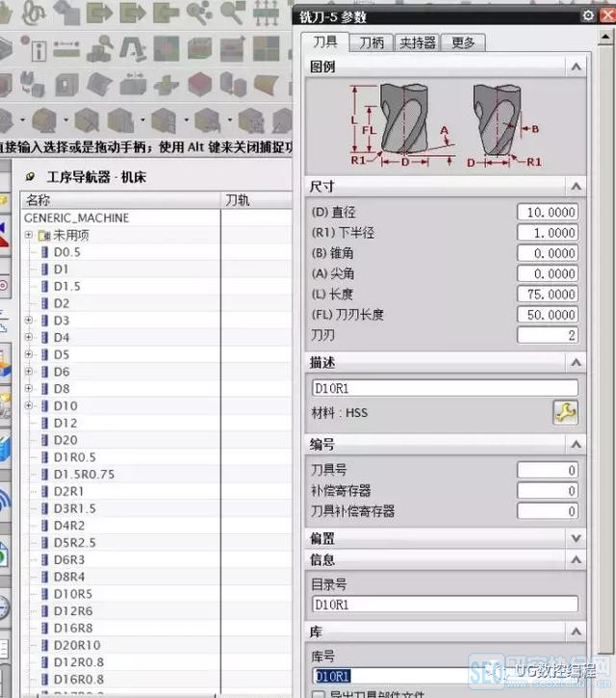Click the magnifier over stacked blocks icon
The image size is (616, 698).
[100, 48]
